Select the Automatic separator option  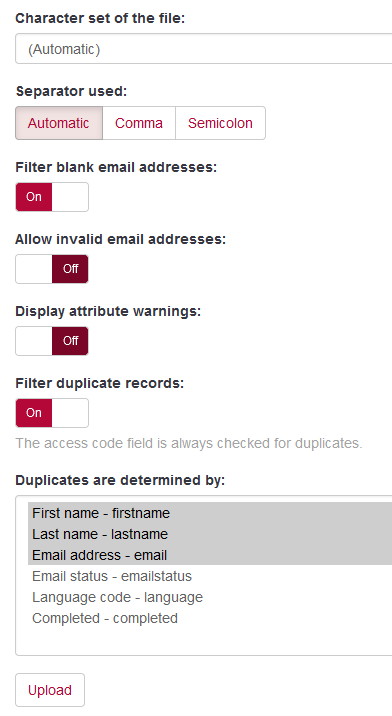coord(59,123)
